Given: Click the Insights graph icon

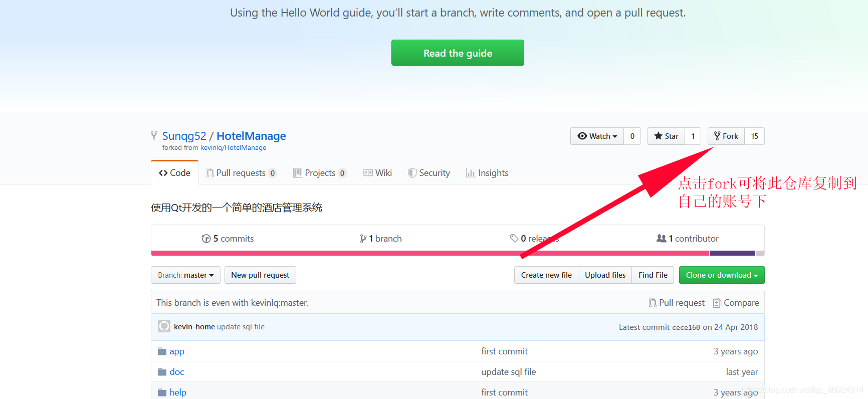Looking at the screenshot, I should pyautogui.click(x=471, y=173).
